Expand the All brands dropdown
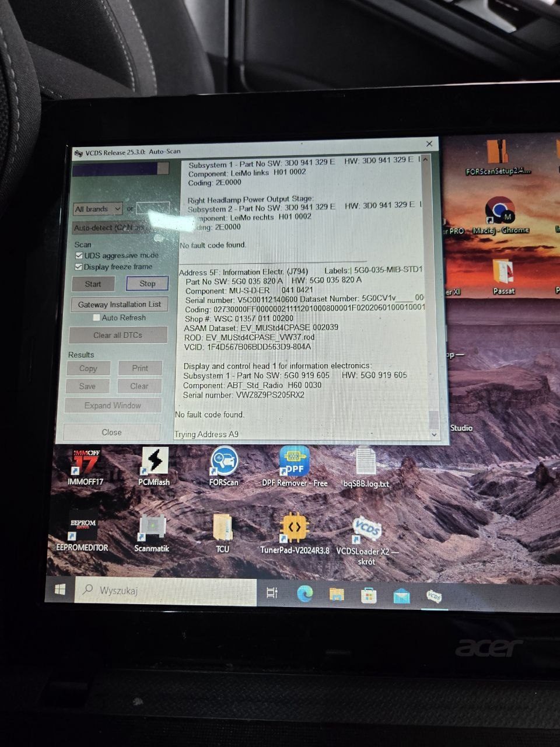The height and width of the screenshot is (747, 560). pyautogui.click(x=97, y=208)
